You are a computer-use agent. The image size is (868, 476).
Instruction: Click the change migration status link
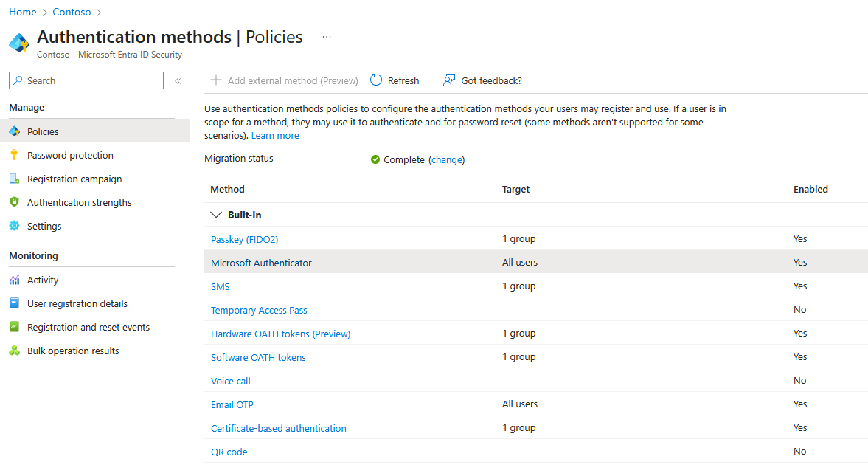point(446,159)
